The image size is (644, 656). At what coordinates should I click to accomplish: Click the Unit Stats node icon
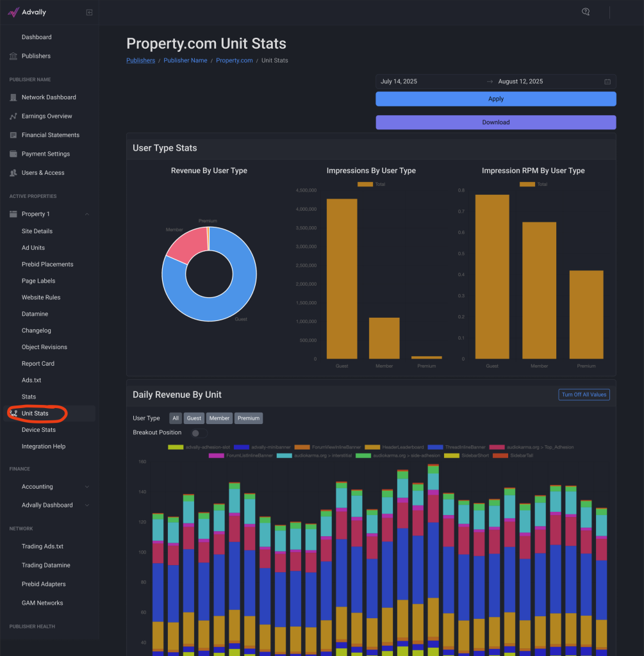tap(13, 413)
